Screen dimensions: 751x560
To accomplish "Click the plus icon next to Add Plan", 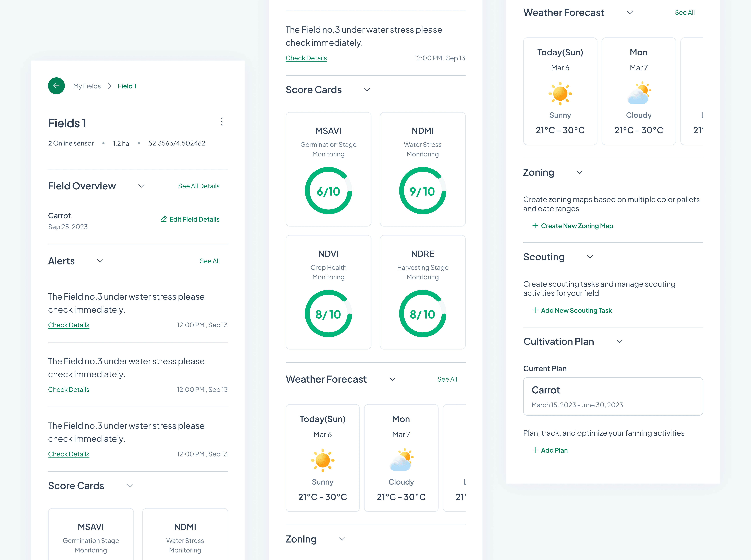I will 535,450.
